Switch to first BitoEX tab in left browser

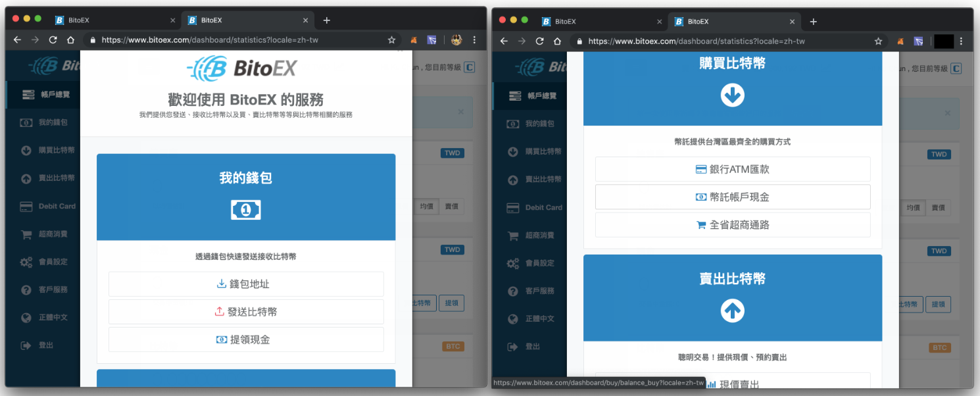115,20
